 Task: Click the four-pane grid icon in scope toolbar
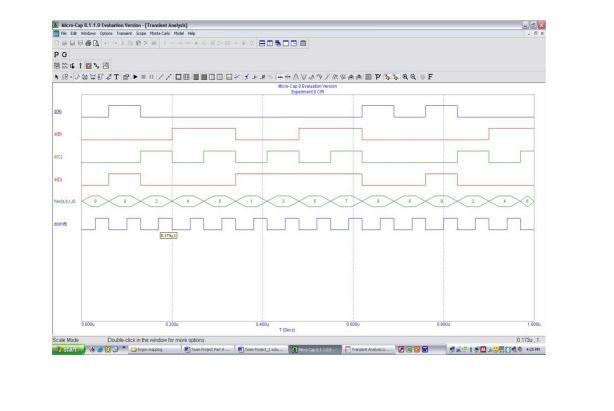186,77
